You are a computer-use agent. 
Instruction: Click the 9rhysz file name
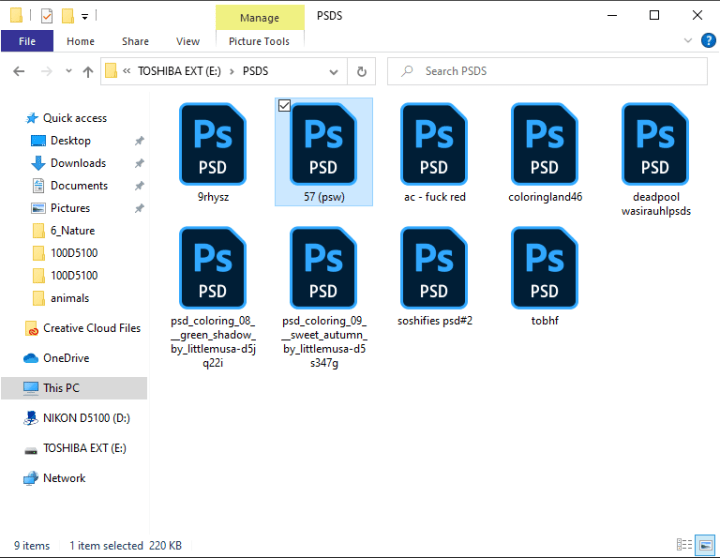click(213, 197)
